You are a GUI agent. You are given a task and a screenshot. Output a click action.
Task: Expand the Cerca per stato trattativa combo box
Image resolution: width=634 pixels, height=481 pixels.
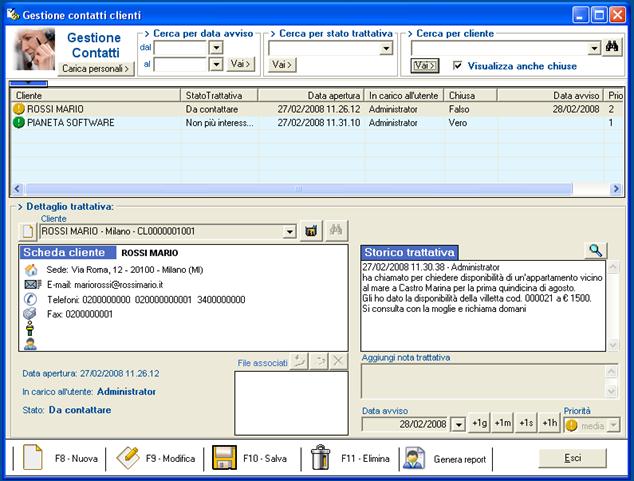pyautogui.click(x=386, y=49)
